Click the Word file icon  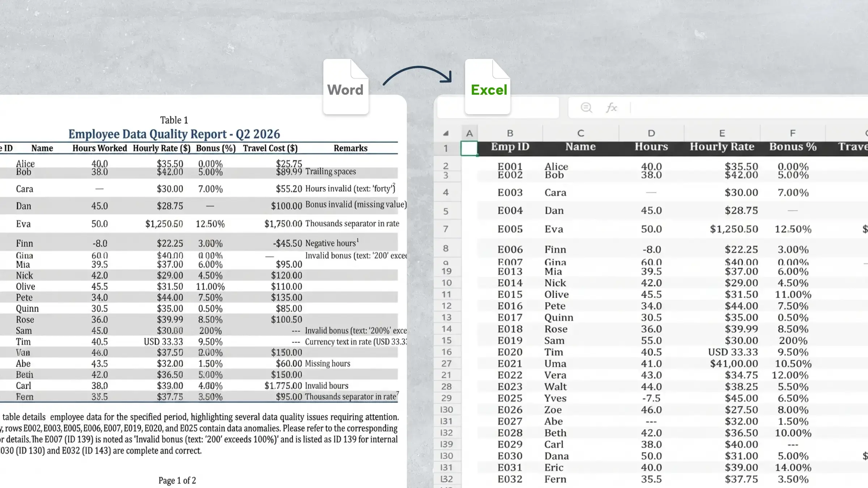point(346,87)
